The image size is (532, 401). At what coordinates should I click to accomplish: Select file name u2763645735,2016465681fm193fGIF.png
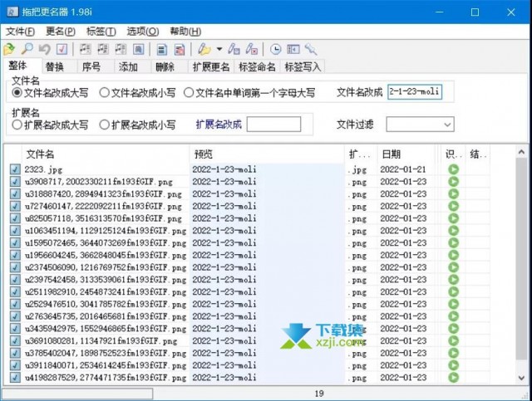tap(106, 316)
